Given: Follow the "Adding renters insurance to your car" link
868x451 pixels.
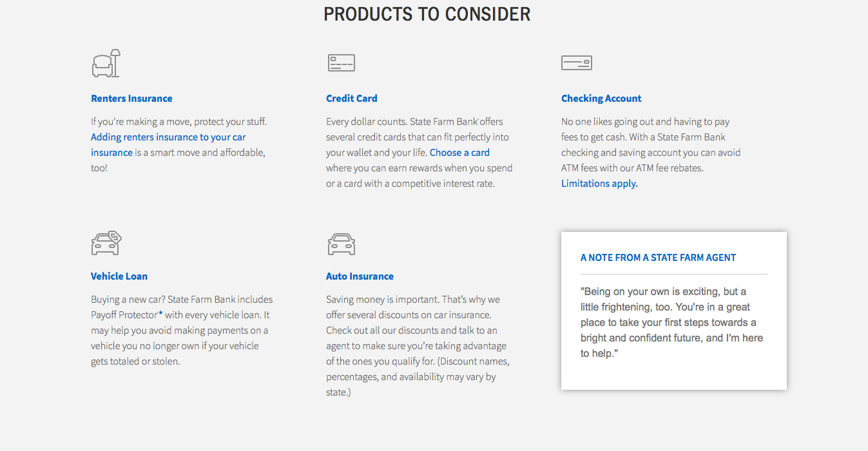Looking at the screenshot, I should tap(168, 137).
